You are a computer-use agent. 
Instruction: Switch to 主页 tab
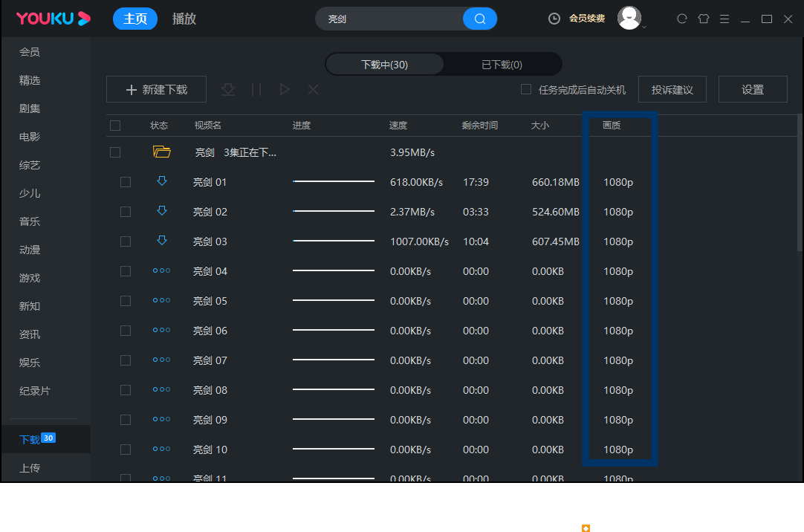[x=134, y=19]
